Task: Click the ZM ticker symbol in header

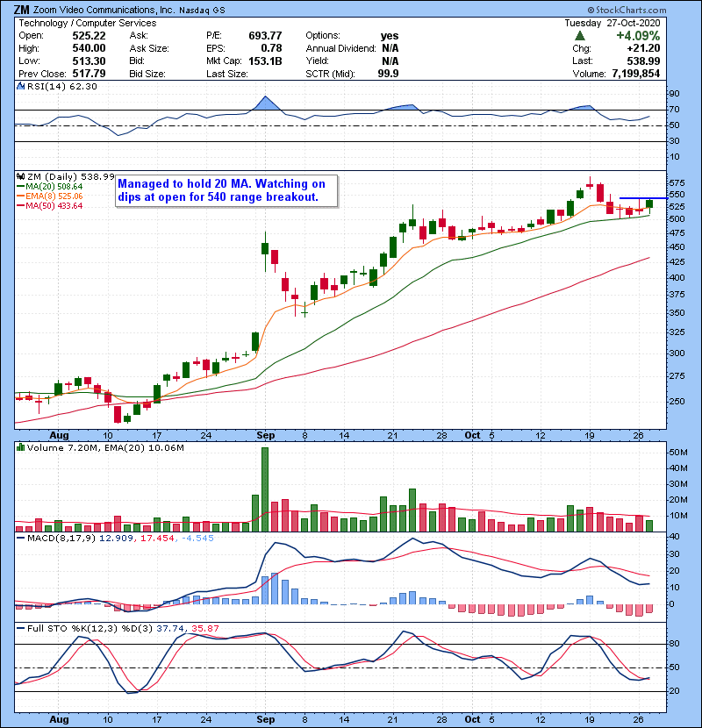Action: pyautogui.click(x=21, y=10)
